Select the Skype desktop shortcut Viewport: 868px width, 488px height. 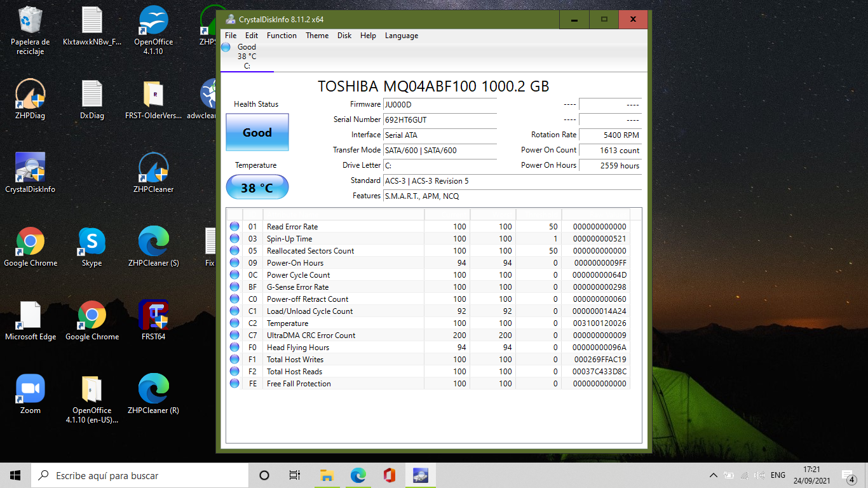(x=92, y=247)
